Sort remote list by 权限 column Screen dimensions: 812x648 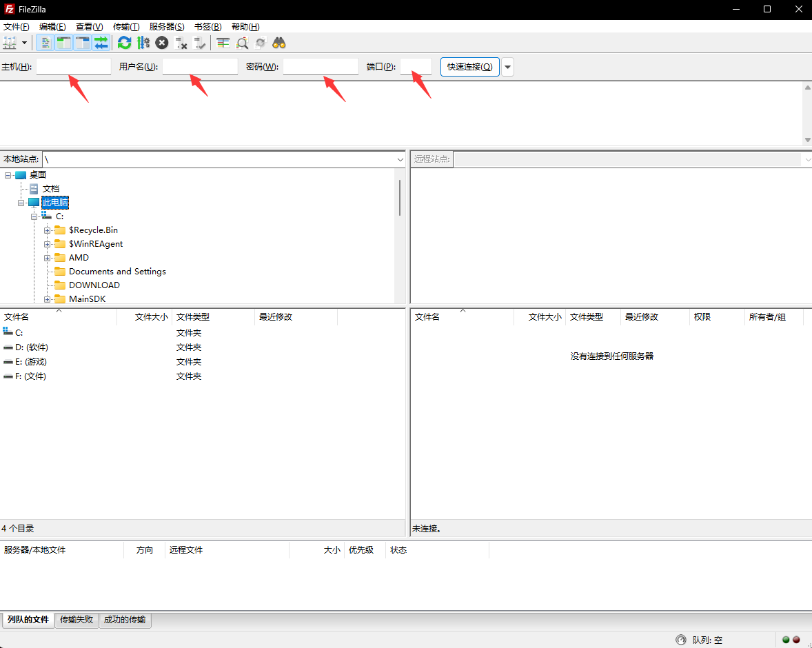[x=718, y=316]
